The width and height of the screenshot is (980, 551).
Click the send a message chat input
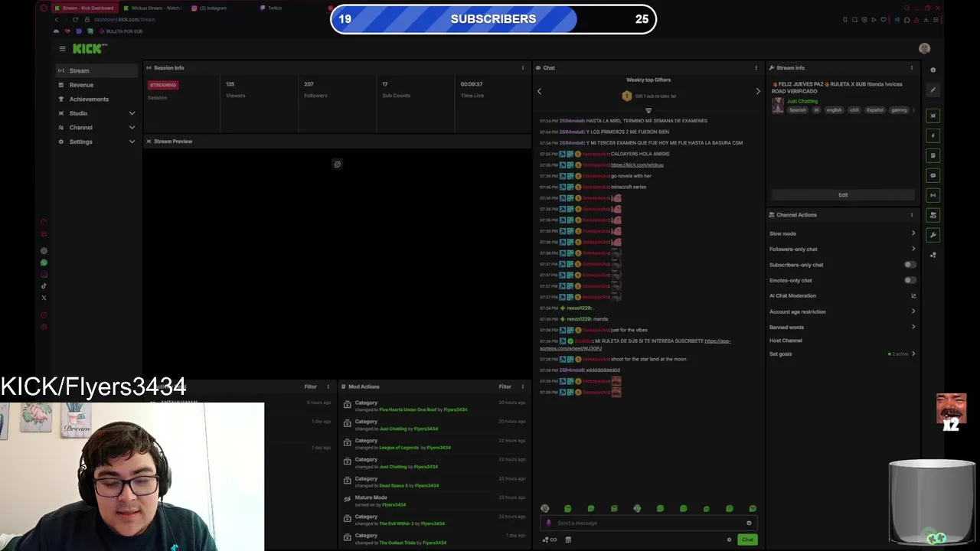click(648, 523)
